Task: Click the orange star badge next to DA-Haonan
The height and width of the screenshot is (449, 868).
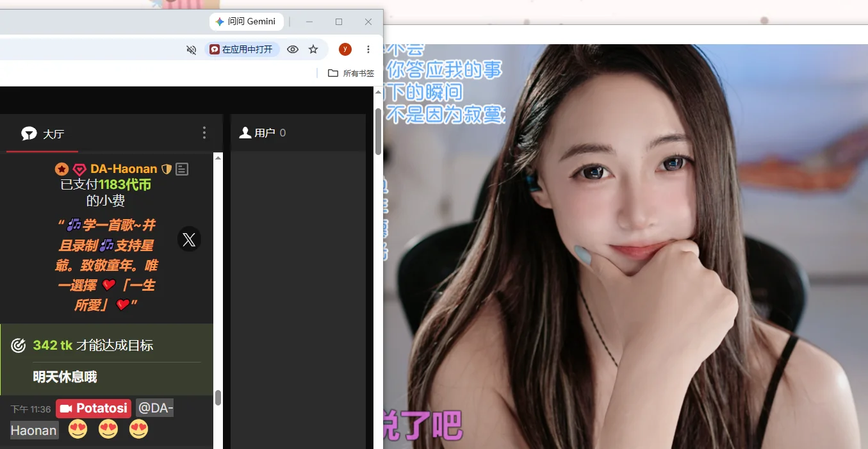Action: click(61, 169)
